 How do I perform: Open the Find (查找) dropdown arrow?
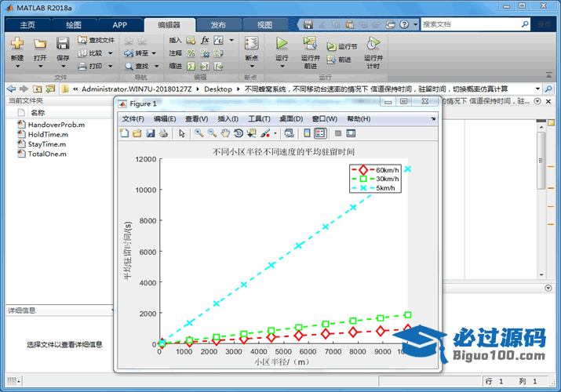[x=156, y=66]
